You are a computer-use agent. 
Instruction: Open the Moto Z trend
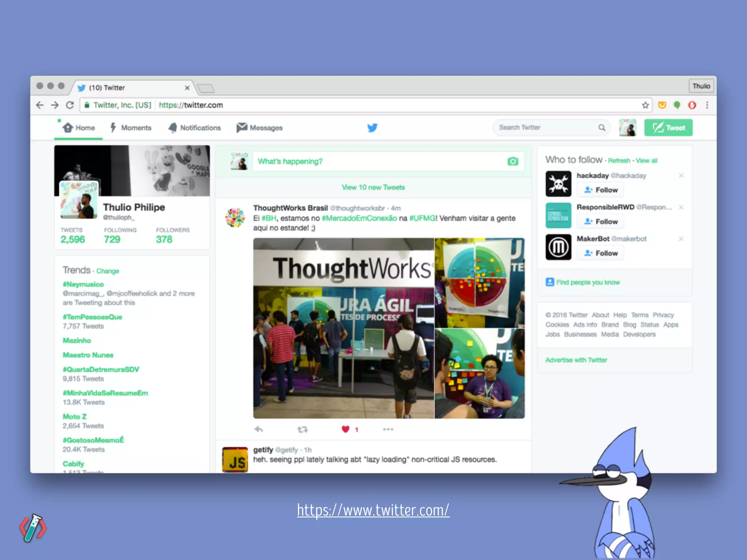point(75,417)
